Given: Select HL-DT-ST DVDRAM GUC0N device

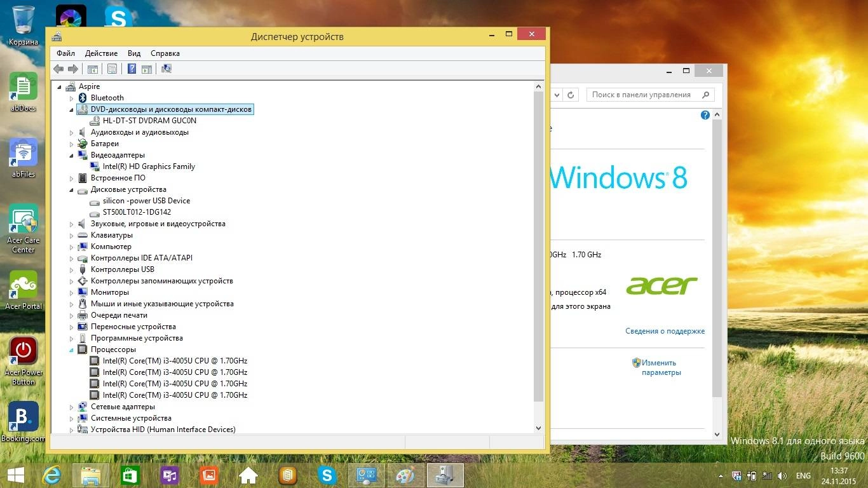Looking at the screenshot, I should [149, 121].
